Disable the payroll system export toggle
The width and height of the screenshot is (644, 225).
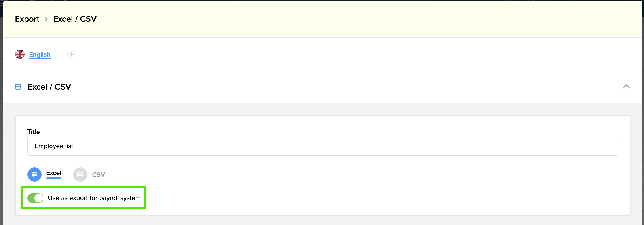click(x=35, y=198)
